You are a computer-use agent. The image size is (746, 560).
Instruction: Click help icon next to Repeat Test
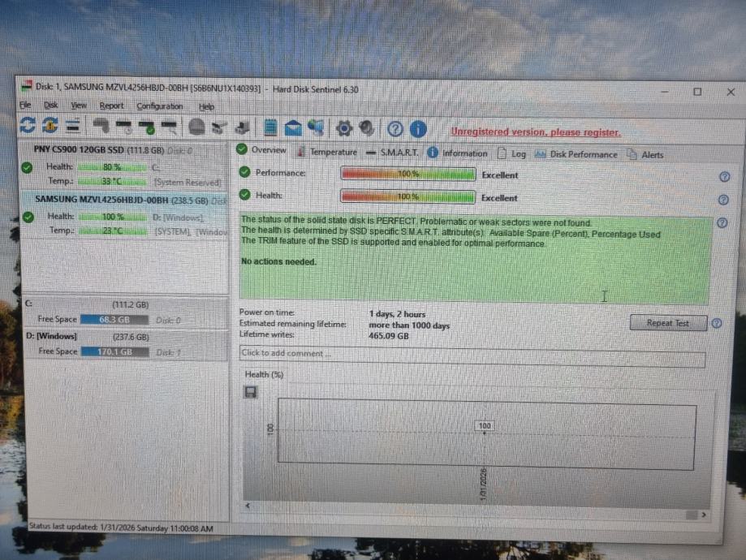[717, 324]
